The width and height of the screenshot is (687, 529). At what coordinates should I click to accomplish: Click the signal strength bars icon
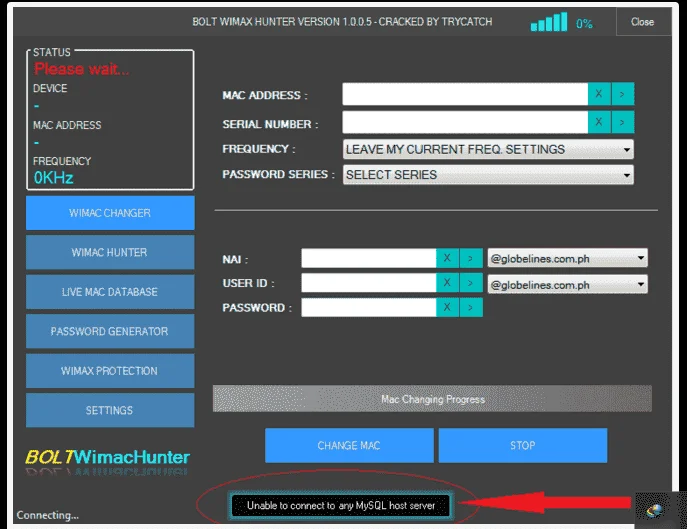click(549, 22)
